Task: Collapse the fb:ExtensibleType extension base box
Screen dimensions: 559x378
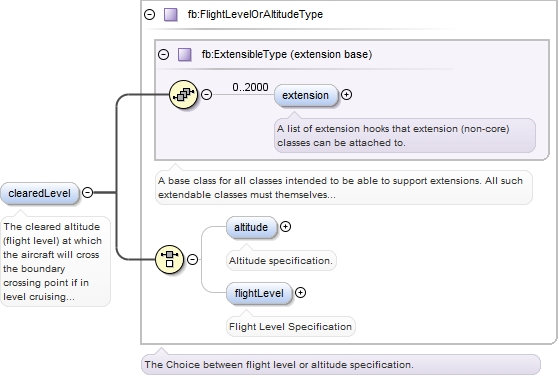Action: click(163, 55)
